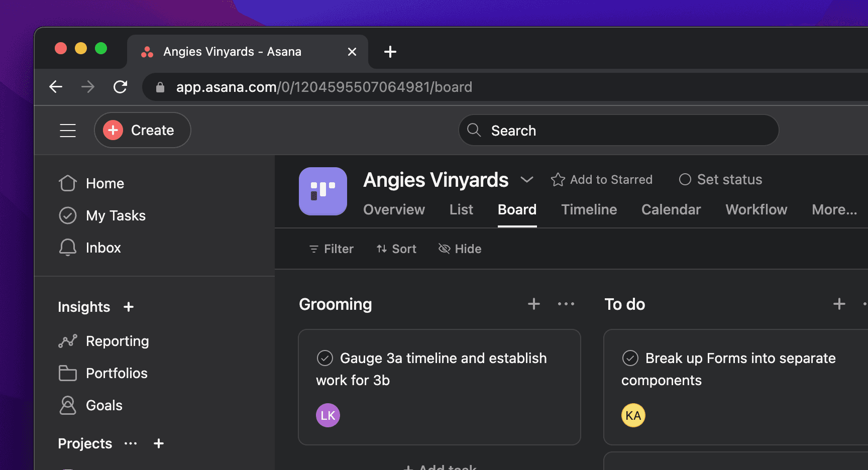Screen dimensions: 868x470
Task: Switch to the Timeline tab
Action: click(589, 209)
